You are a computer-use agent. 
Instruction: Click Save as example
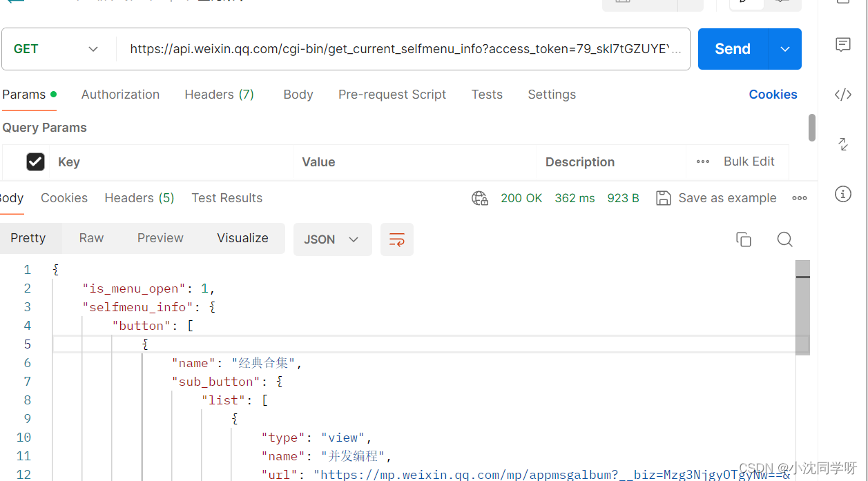click(727, 198)
